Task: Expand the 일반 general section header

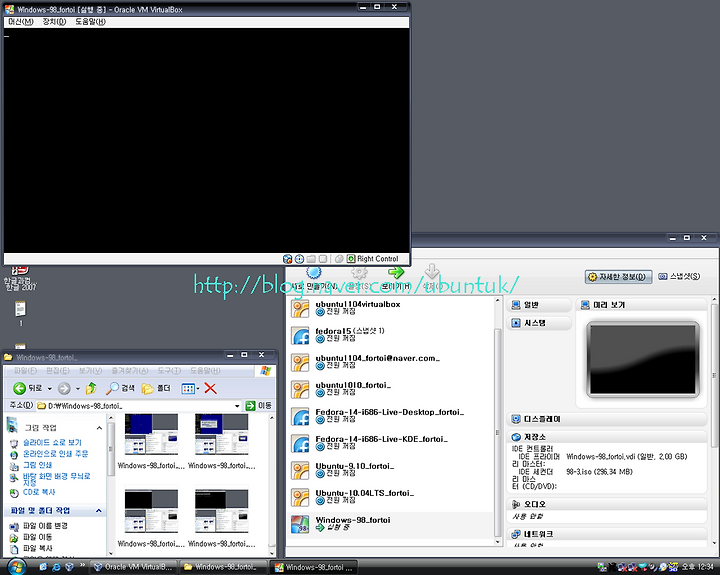Action: (x=539, y=305)
